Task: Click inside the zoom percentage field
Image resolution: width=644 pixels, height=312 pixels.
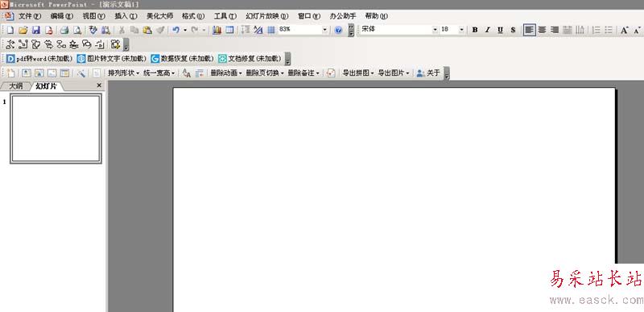Action: point(299,30)
